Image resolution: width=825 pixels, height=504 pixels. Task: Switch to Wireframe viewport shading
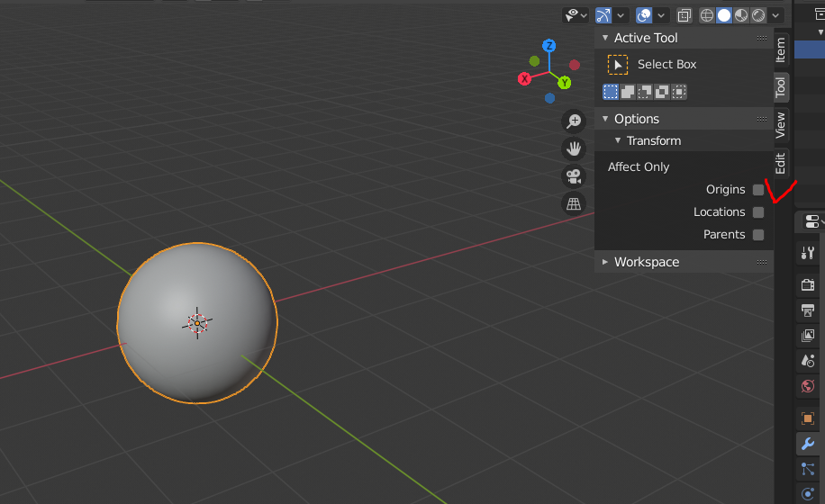tap(707, 16)
